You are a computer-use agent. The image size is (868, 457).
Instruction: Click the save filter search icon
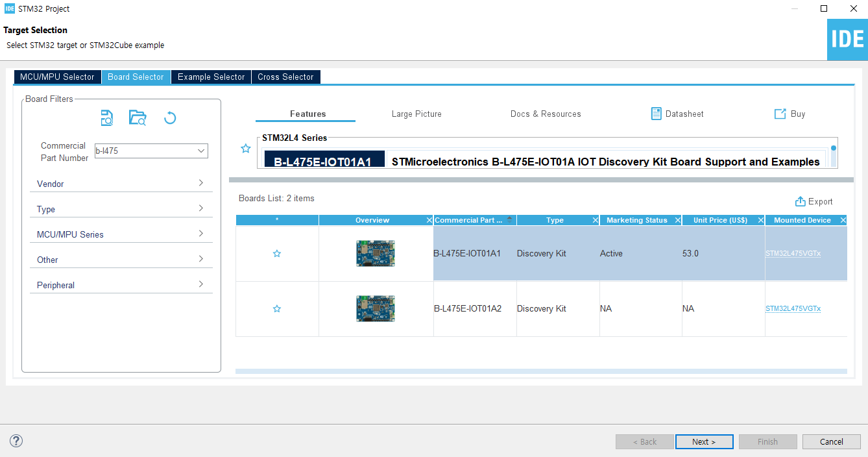coord(107,117)
